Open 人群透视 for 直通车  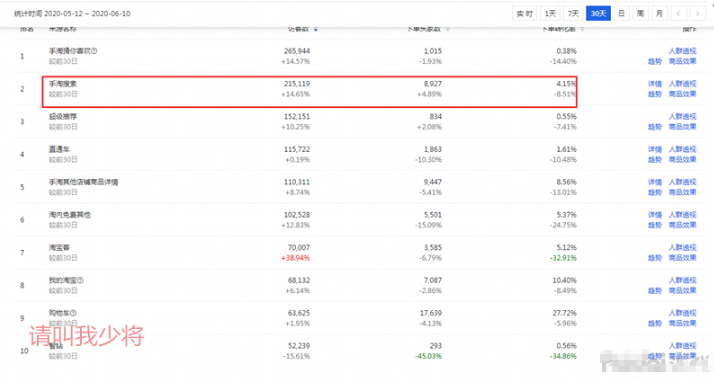pos(682,149)
